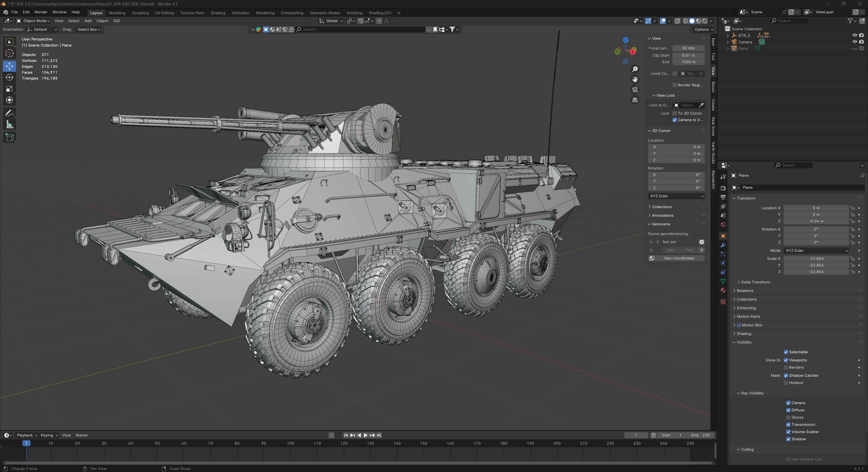Open the viewport Options button
The width and height of the screenshot is (868, 472).
pos(703,30)
